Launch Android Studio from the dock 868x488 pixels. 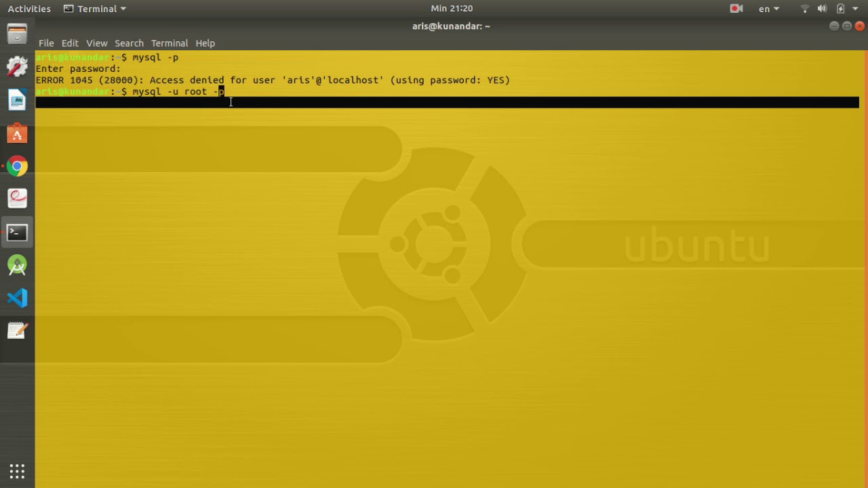[x=17, y=265]
